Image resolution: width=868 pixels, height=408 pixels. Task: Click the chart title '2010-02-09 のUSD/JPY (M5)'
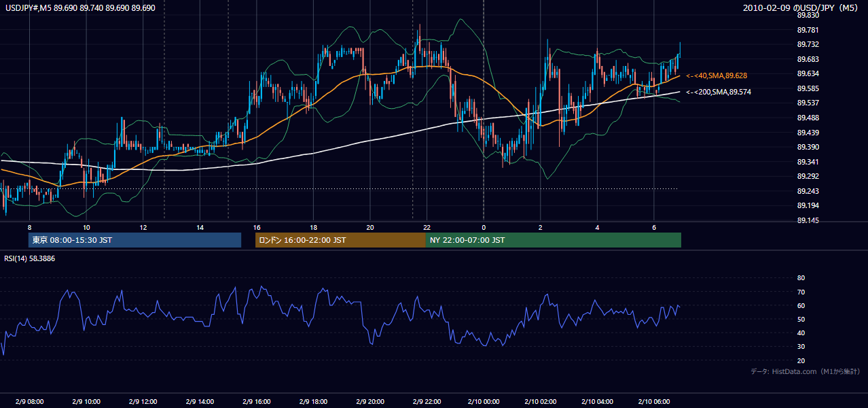click(x=801, y=8)
